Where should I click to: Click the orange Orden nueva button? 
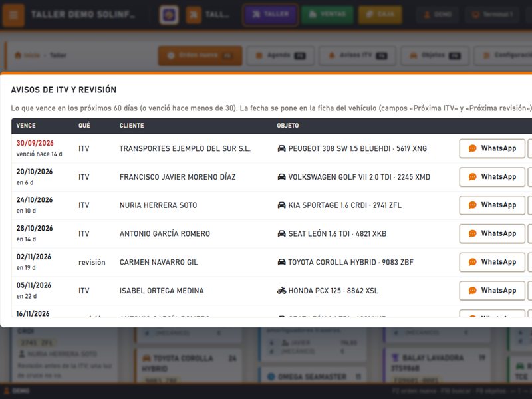(x=200, y=56)
